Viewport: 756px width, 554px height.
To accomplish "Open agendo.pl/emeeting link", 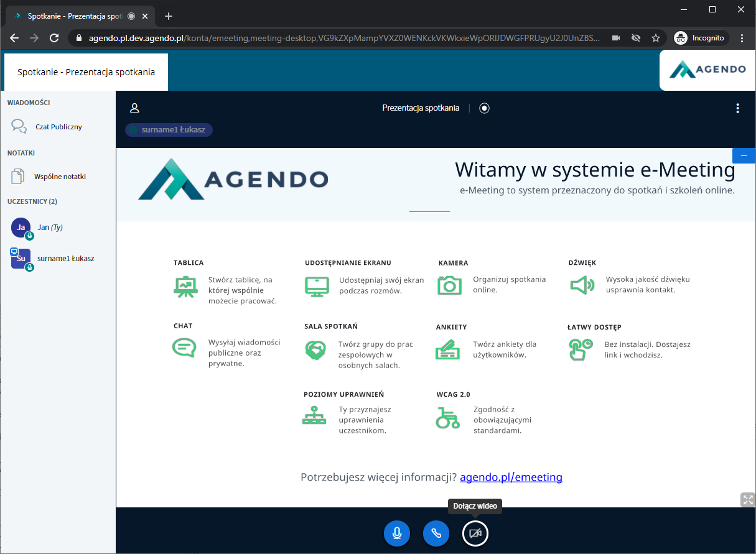I will pyautogui.click(x=511, y=478).
